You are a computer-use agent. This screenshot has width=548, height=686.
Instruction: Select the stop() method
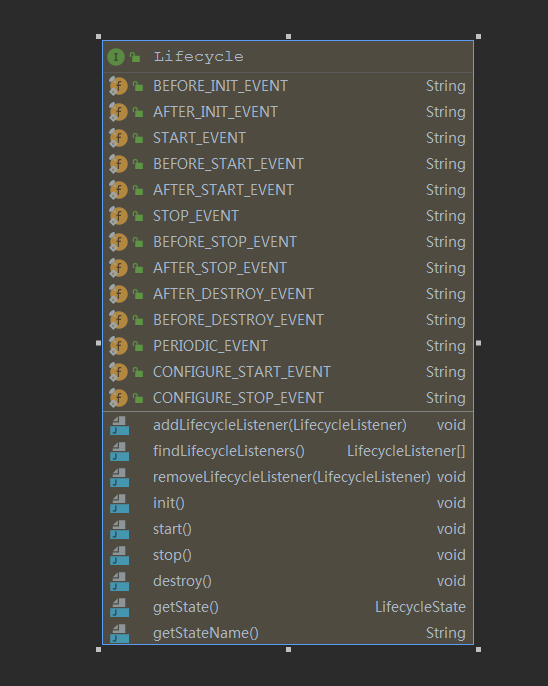click(172, 555)
